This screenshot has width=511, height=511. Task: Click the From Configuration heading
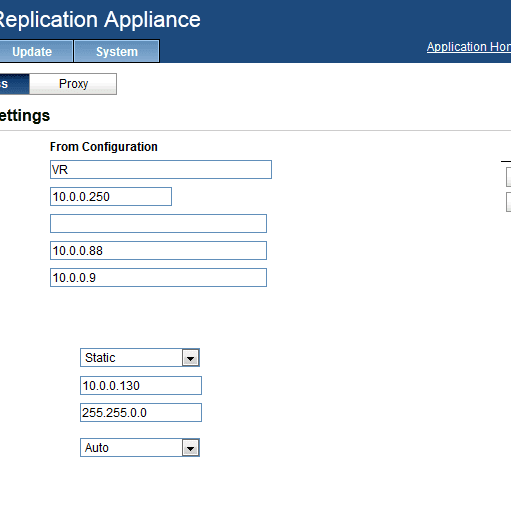104,147
